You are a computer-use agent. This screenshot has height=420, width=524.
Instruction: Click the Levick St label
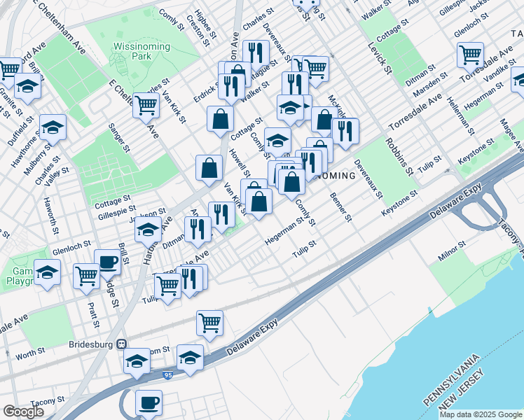[380, 58]
